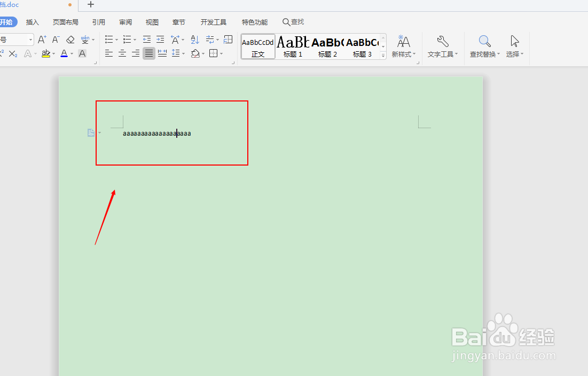Clear formatting with eraser icon
Viewport: 588px width, 376px height.
(x=70, y=40)
